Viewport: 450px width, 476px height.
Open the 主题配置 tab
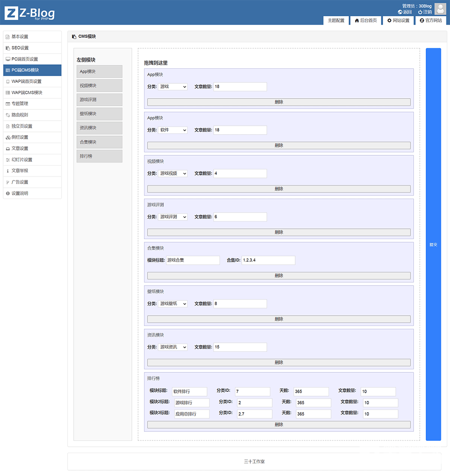click(x=336, y=20)
